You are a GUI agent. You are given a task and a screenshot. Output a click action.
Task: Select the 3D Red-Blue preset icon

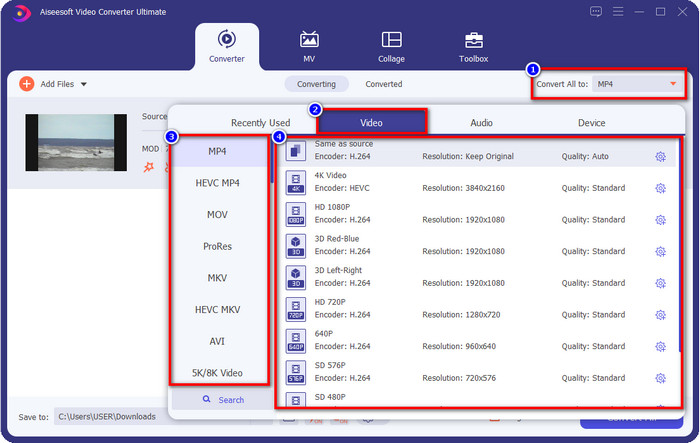pyautogui.click(x=296, y=246)
